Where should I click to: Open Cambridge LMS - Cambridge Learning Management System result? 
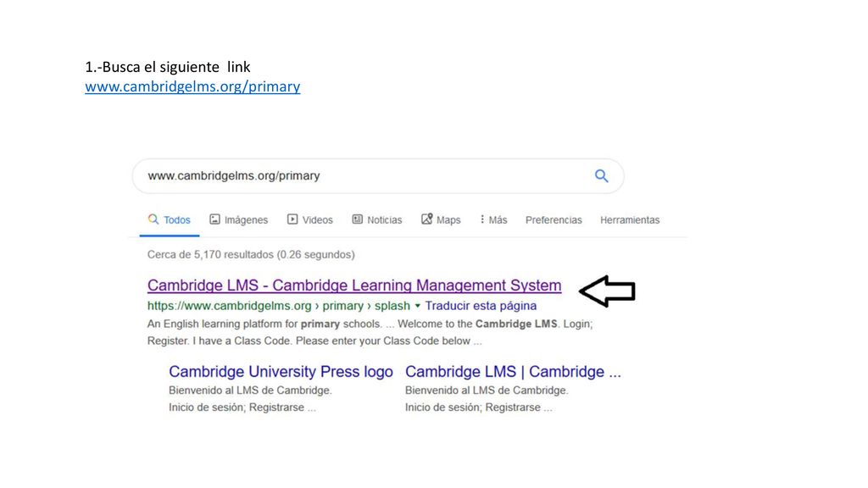click(x=354, y=285)
